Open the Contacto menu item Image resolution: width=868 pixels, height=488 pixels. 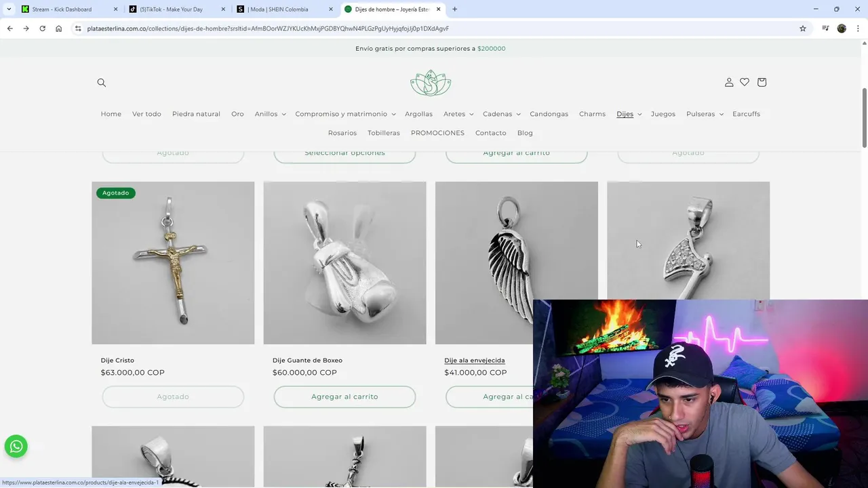tap(491, 133)
